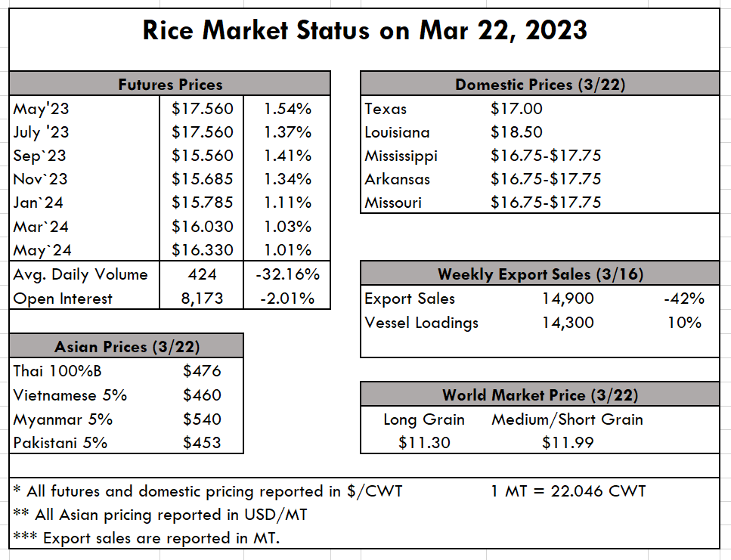Click the Avg. Daily Volume value 424
Viewport: 731px width, 560px height.
click(x=202, y=274)
